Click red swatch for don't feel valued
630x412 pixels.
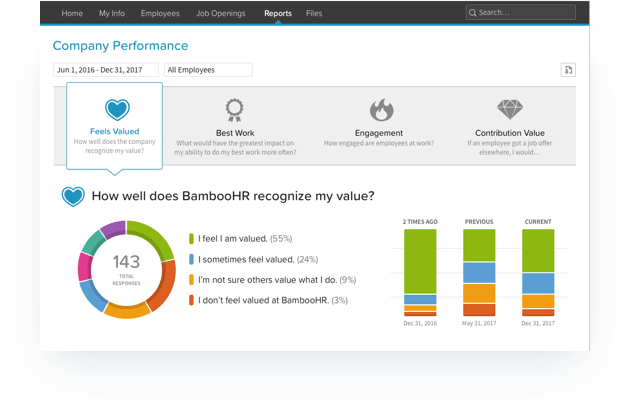(191, 300)
